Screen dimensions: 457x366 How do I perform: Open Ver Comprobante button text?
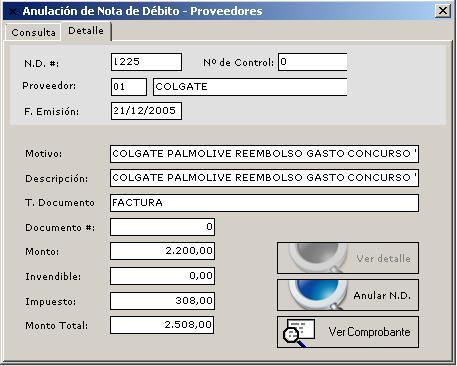pyautogui.click(x=369, y=332)
